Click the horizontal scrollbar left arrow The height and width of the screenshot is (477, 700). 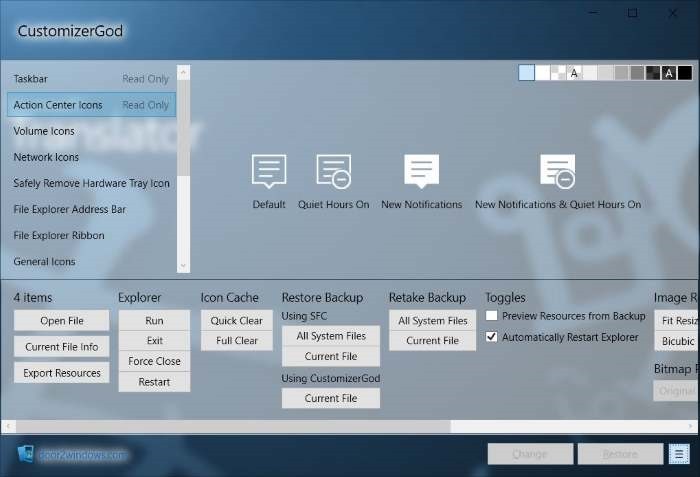[x=8, y=427]
